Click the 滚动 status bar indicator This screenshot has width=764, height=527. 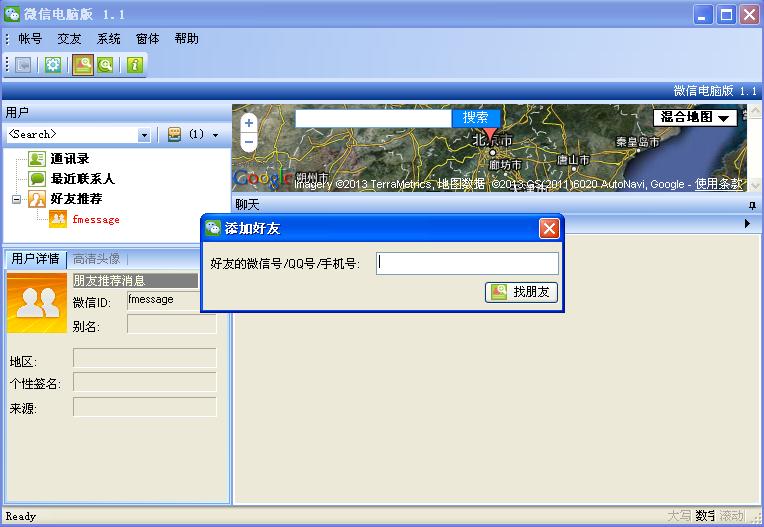[732, 516]
